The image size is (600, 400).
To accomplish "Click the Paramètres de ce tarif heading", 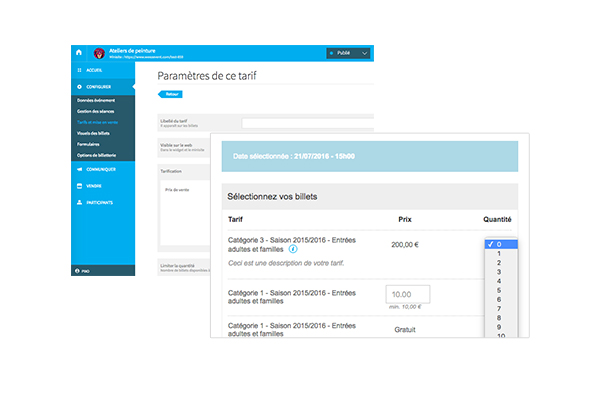I will point(207,76).
